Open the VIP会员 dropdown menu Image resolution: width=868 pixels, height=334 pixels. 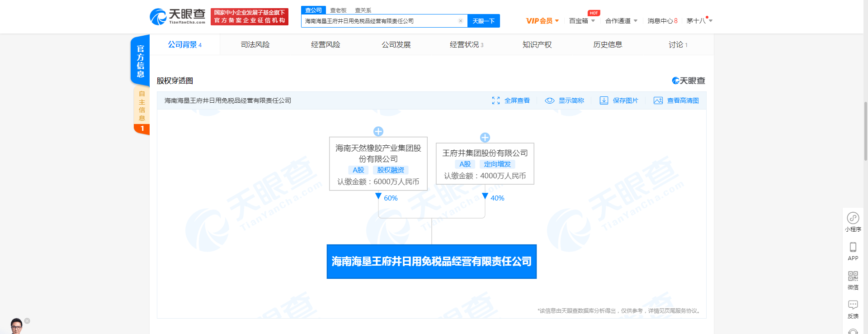click(542, 21)
